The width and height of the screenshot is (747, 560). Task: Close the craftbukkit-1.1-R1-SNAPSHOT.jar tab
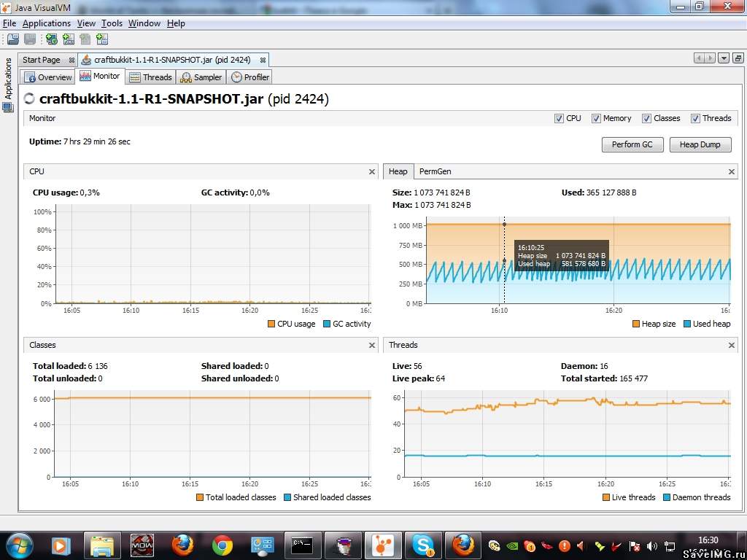point(263,60)
